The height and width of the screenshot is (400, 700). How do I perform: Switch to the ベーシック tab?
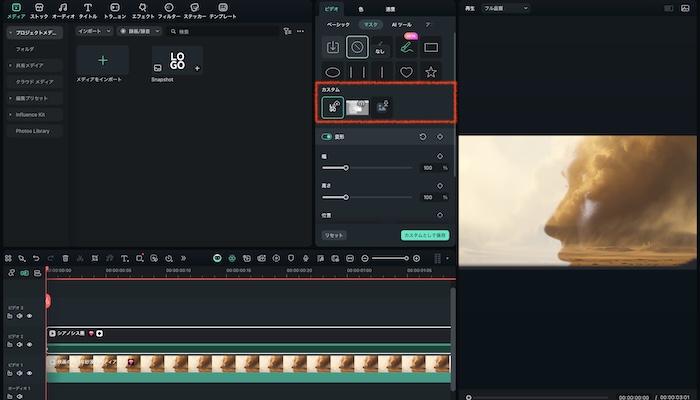click(339, 23)
